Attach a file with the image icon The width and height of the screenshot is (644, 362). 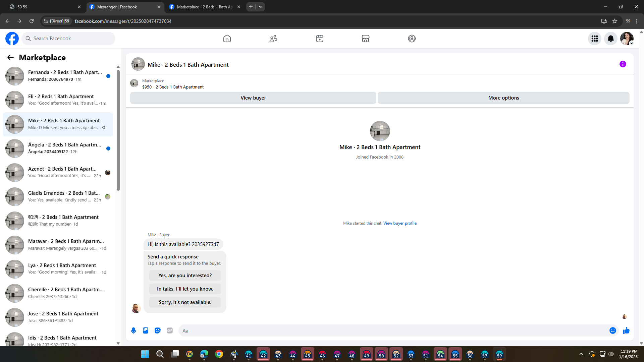(x=146, y=330)
